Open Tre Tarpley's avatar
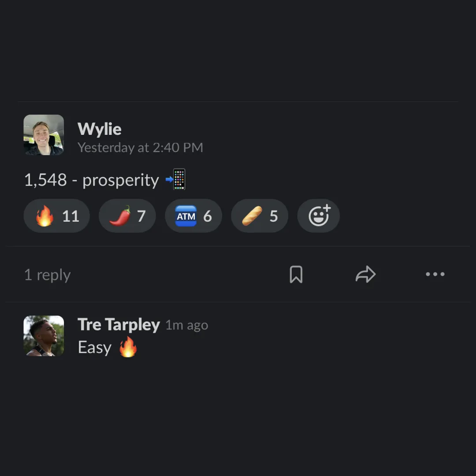 click(44, 336)
